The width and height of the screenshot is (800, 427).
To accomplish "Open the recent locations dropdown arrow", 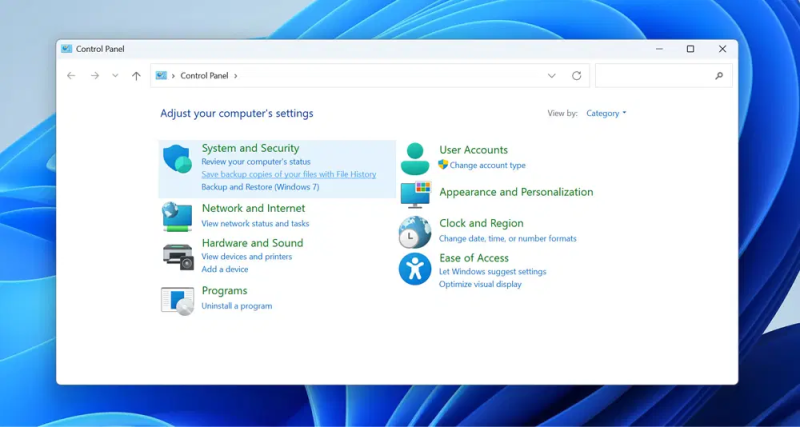I will (115, 76).
